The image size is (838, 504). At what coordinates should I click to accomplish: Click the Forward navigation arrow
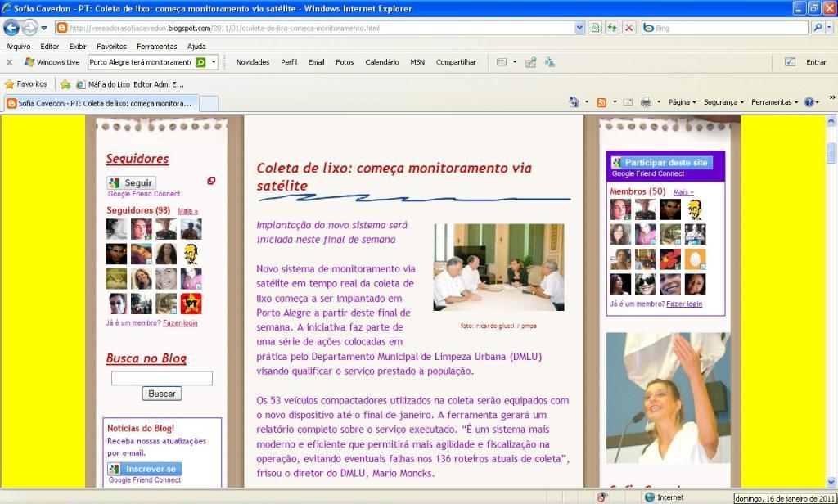[x=29, y=28]
